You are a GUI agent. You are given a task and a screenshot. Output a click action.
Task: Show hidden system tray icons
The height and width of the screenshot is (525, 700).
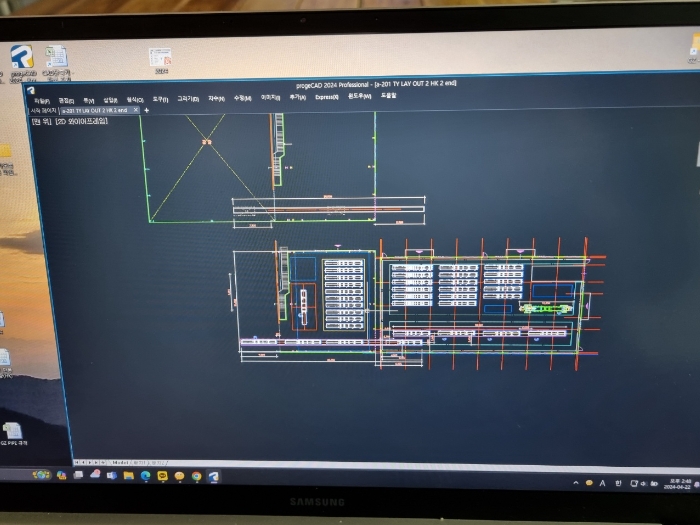tap(576, 483)
